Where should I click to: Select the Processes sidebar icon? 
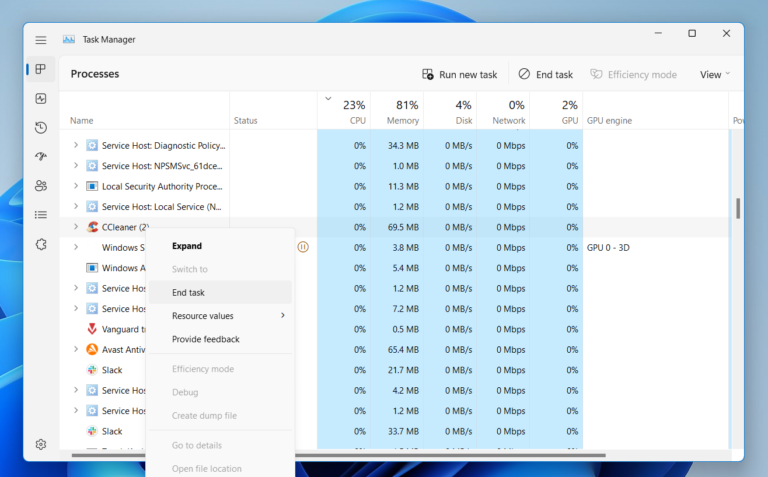pos(41,69)
